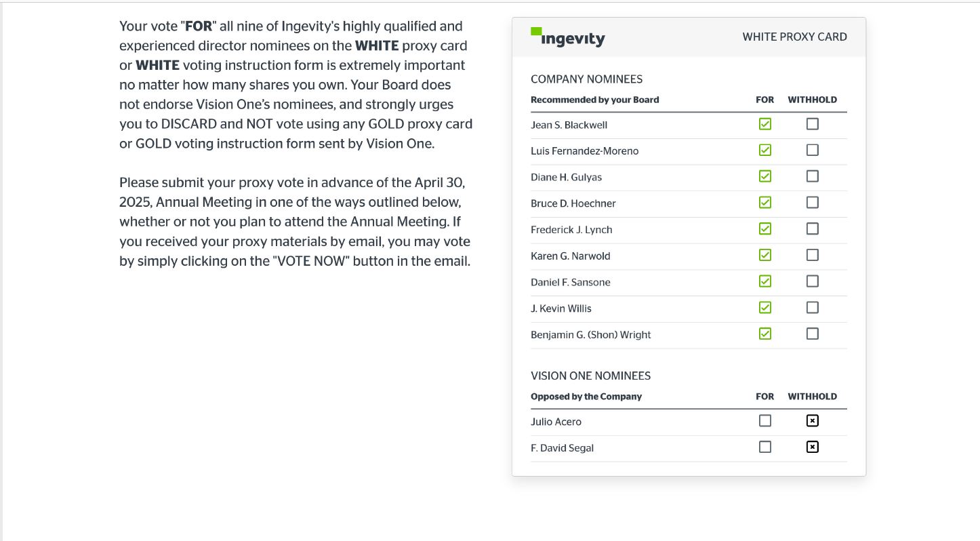Toggle WITHHOLD box for F. David Segal
Screen dimensions: 980x541
813,447
